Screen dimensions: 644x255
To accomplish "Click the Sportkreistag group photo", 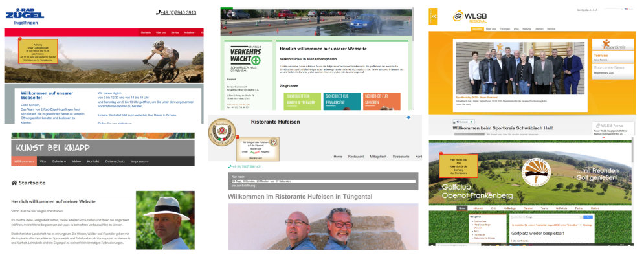I will coord(520,68).
